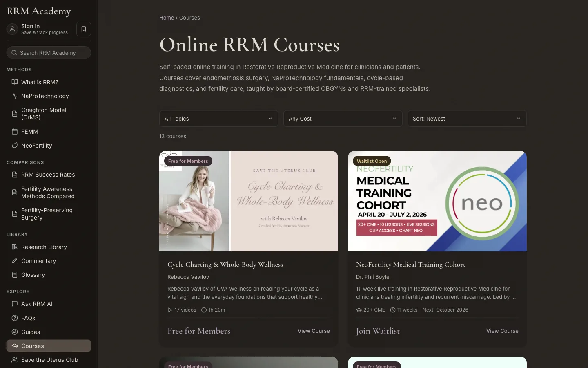
Task: Click the clock icon next to 11 weeks
Action: click(393, 310)
